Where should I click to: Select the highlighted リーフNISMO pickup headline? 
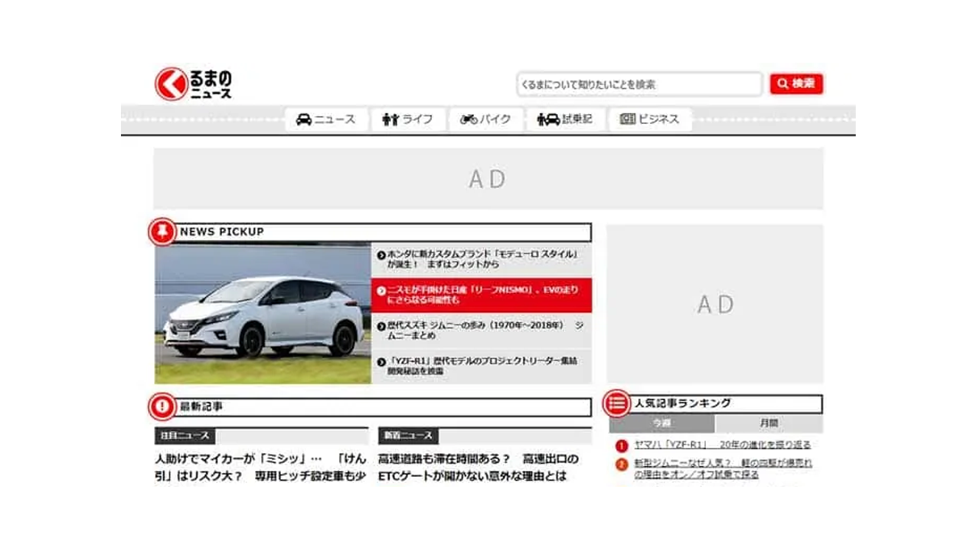coord(482,295)
